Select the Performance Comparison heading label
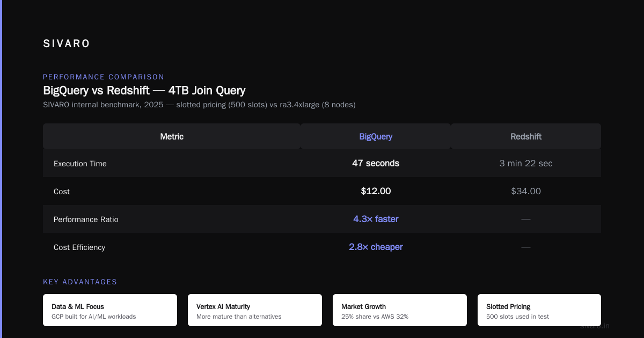Image resolution: width=644 pixels, height=338 pixels. [x=104, y=77]
